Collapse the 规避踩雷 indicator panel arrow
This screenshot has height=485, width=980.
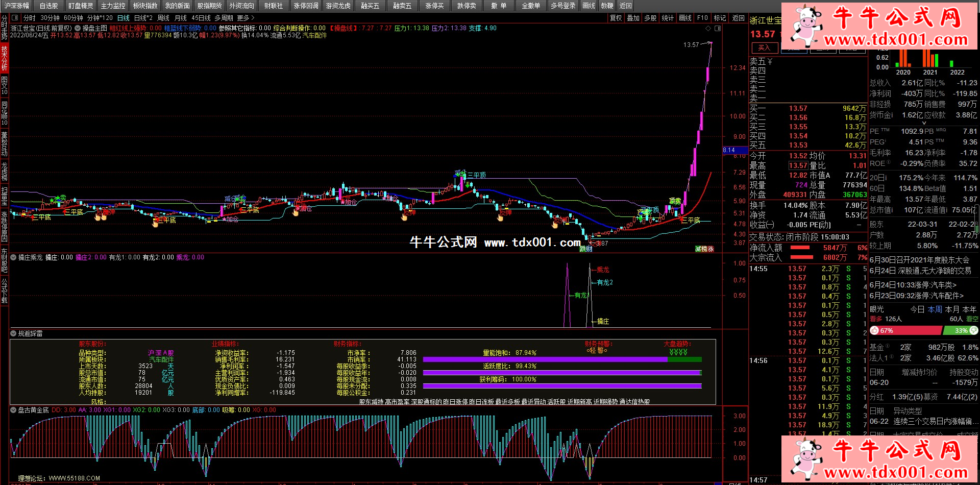point(13,333)
